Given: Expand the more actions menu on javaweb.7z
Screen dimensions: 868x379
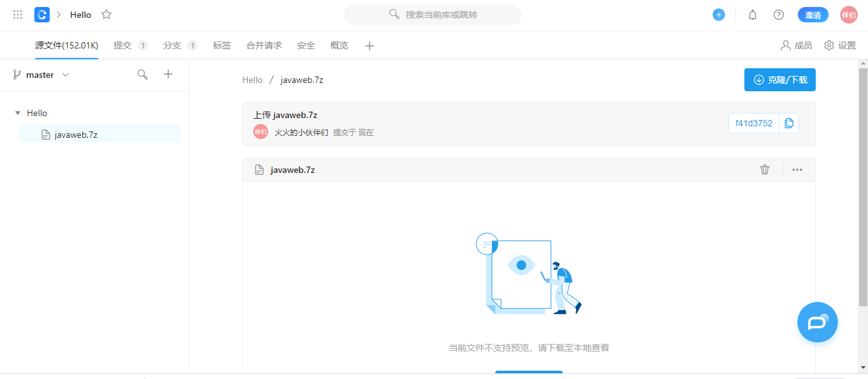Looking at the screenshot, I should click(x=797, y=169).
